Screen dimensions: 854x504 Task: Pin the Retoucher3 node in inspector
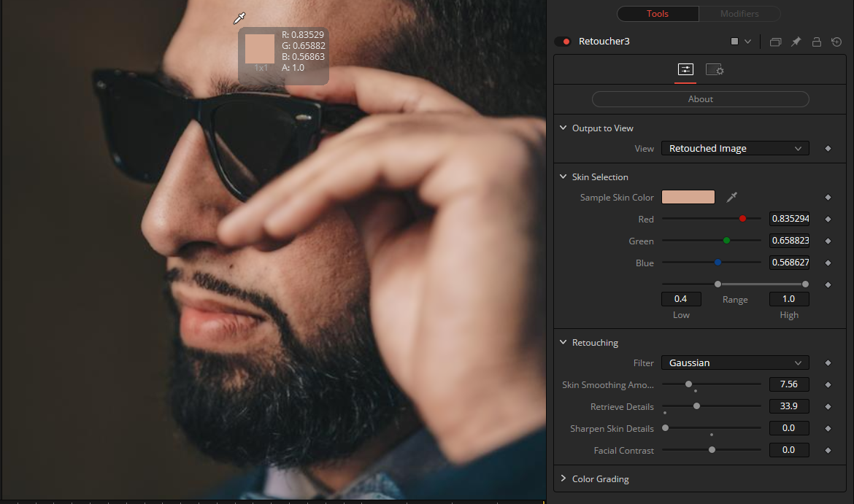[796, 42]
